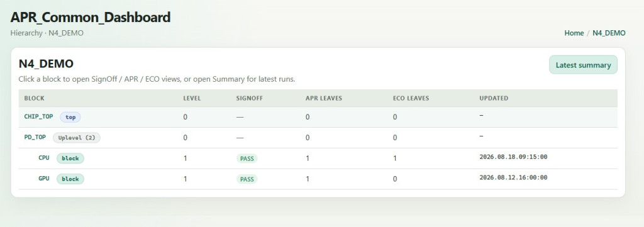Click the 'Uplevel (2)' badge beside PD_TOP

coord(77,138)
